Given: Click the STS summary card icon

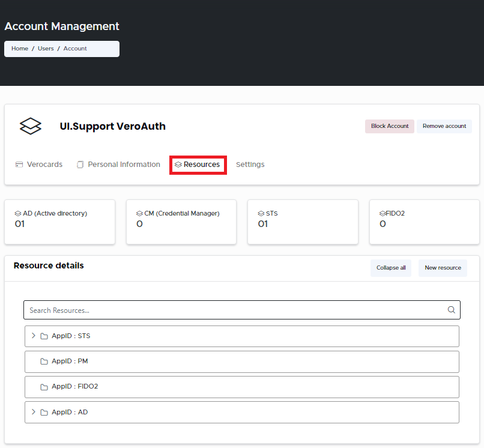Looking at the screenshot, I should (x=259, y=213).
